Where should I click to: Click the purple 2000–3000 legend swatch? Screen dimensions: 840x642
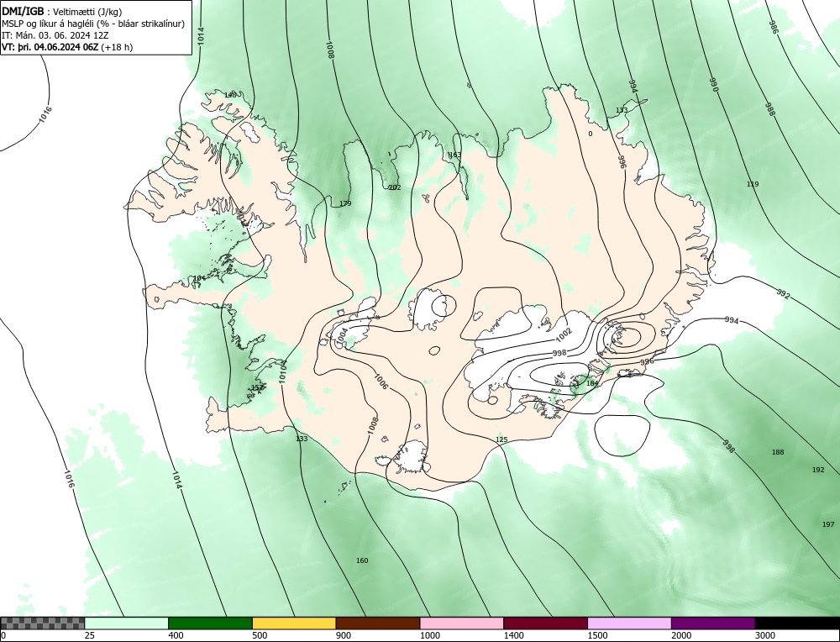(713, 623)
